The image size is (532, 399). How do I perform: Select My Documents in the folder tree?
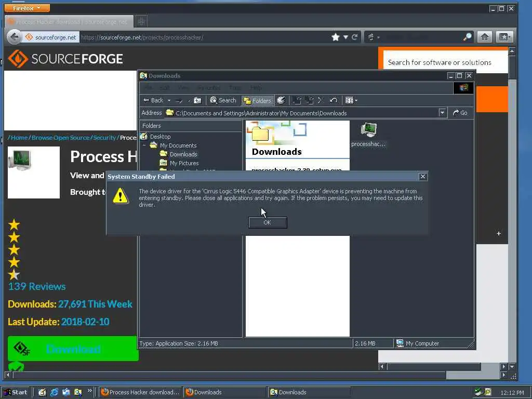(178, 145)
